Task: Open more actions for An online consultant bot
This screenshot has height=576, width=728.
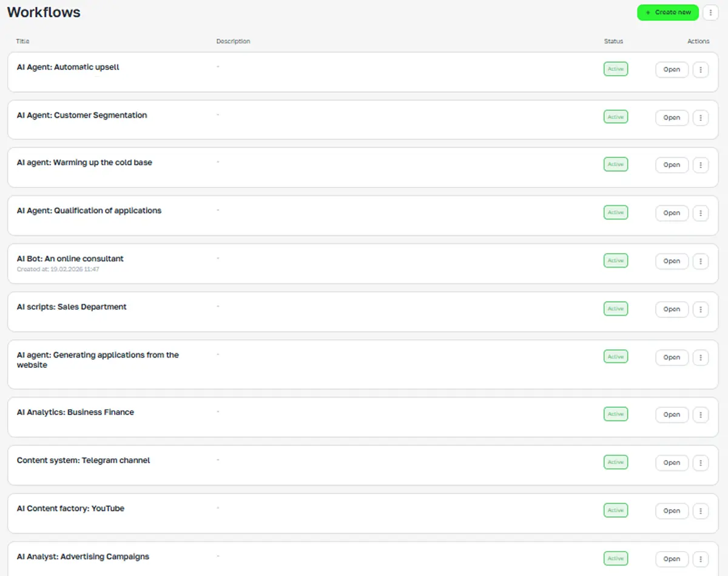Action: (x=701, y=261)
